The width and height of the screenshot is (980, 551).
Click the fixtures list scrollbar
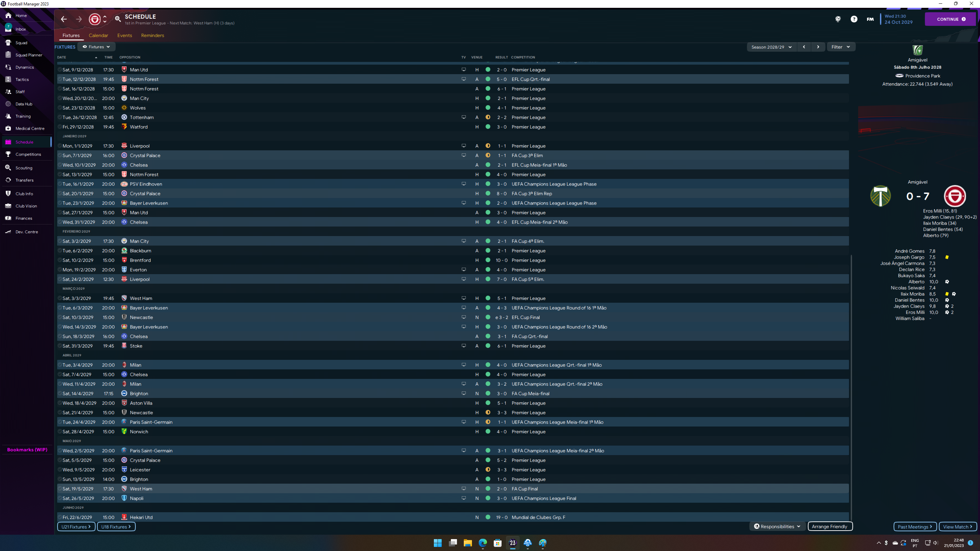[x=851, y=388]
